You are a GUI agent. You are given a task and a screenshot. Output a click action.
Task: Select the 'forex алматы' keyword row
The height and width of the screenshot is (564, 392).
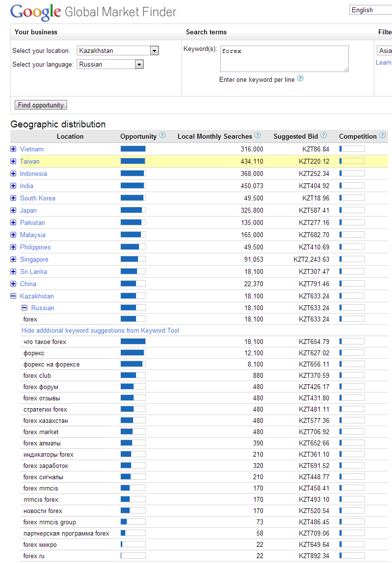(204, 443)
